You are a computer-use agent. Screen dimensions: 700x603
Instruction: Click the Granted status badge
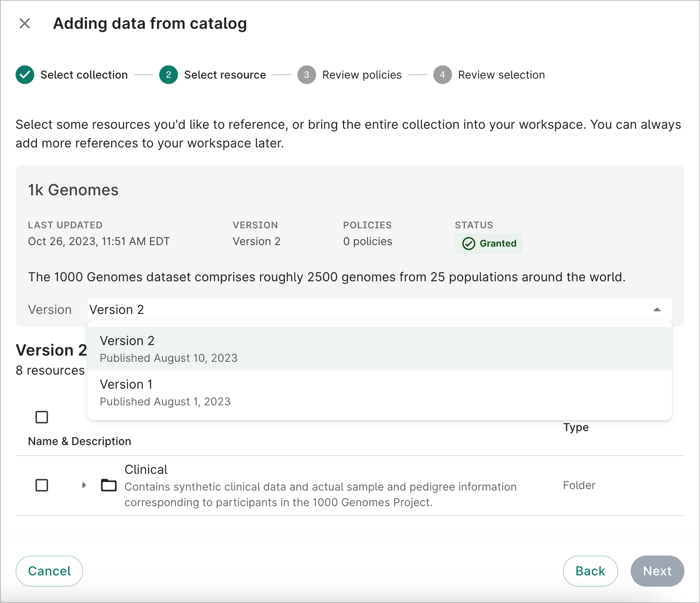click(489, 244)
